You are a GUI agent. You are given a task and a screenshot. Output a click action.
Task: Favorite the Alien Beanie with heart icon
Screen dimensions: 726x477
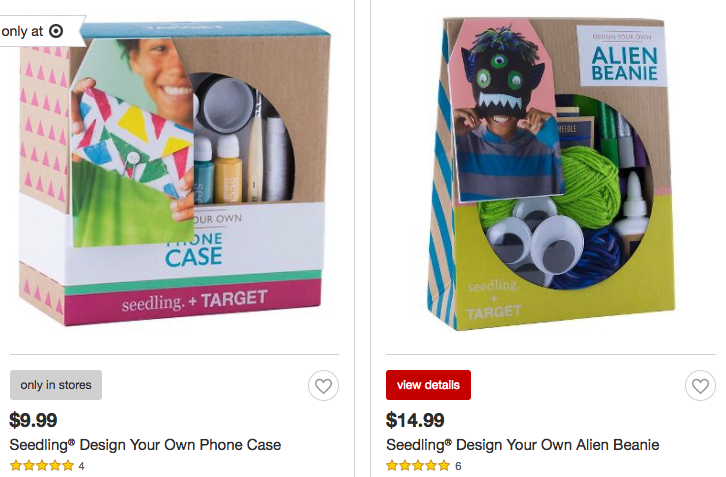tap(700, 385)
